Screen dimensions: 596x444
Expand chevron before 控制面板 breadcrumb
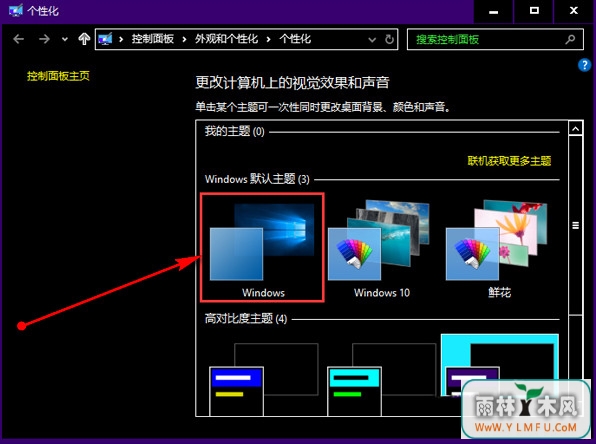(121, 39)
